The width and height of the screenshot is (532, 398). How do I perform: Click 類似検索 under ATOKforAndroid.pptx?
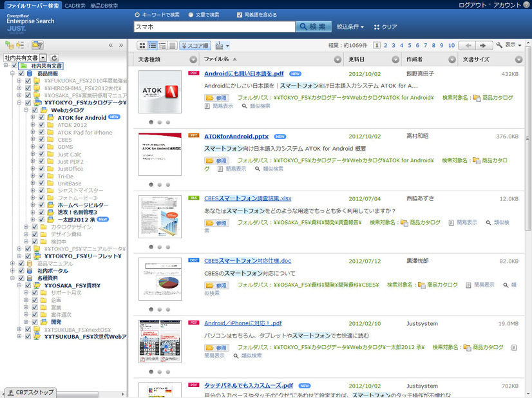pyautogui.click(x=269, y=169)
